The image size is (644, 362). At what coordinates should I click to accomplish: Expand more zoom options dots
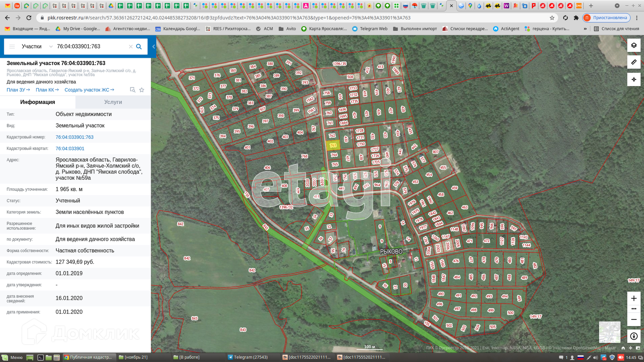[634, 309]
